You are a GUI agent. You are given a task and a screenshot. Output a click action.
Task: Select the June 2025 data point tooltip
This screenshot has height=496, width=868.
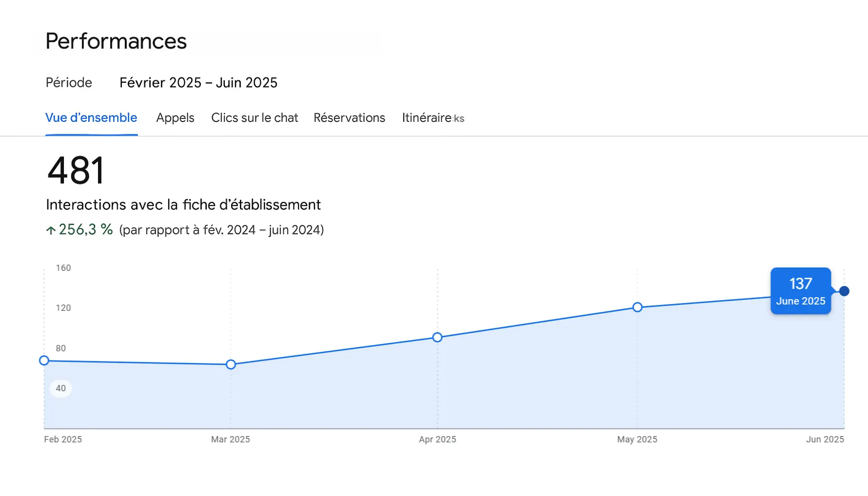pos(800,291)
